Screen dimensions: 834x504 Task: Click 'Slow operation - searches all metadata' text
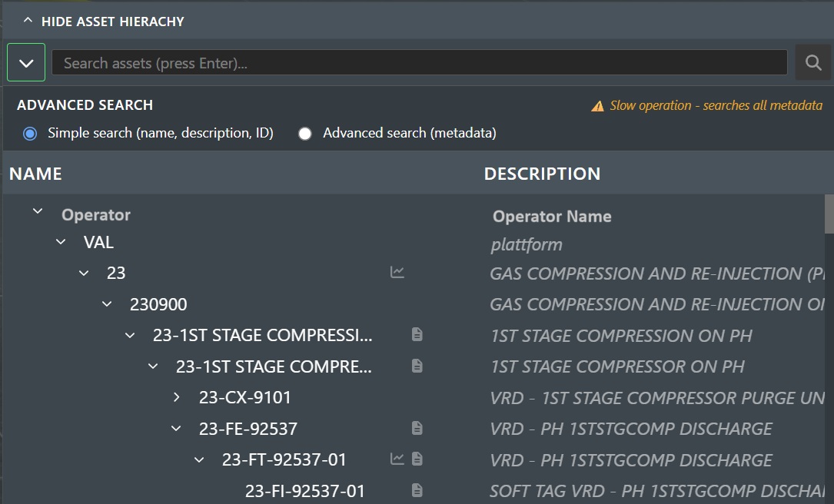point(716,105)
